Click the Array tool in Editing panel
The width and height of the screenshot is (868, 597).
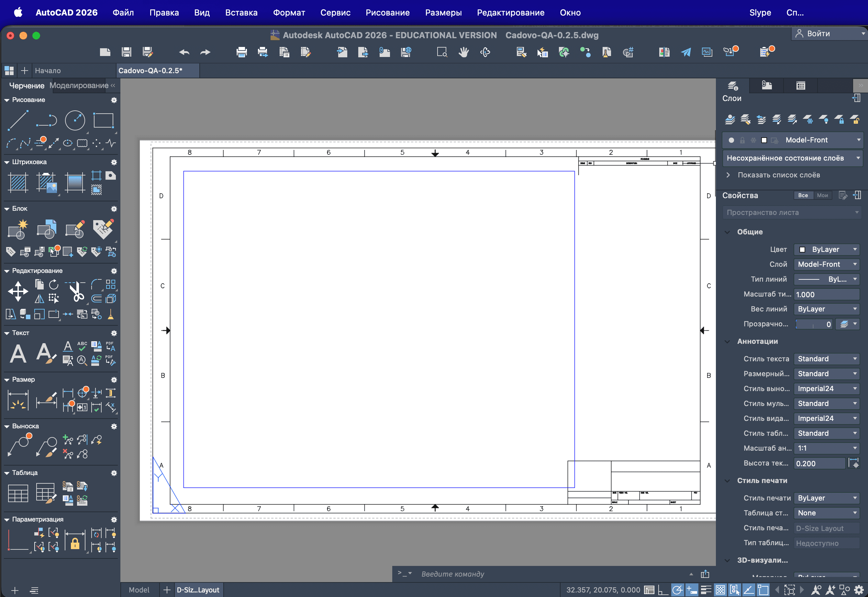point(111,284)
